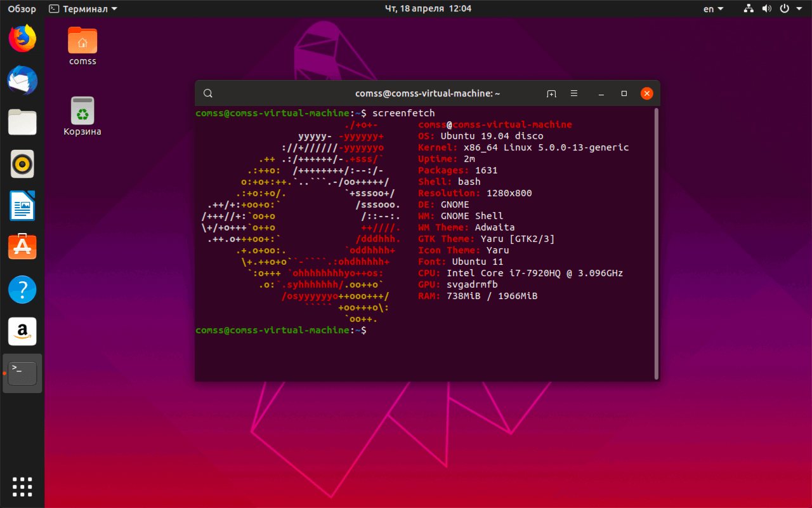Click the "GPU: svgadrmfb" line
This screenshot has width=812, height=508.
(x=458, y=284)
